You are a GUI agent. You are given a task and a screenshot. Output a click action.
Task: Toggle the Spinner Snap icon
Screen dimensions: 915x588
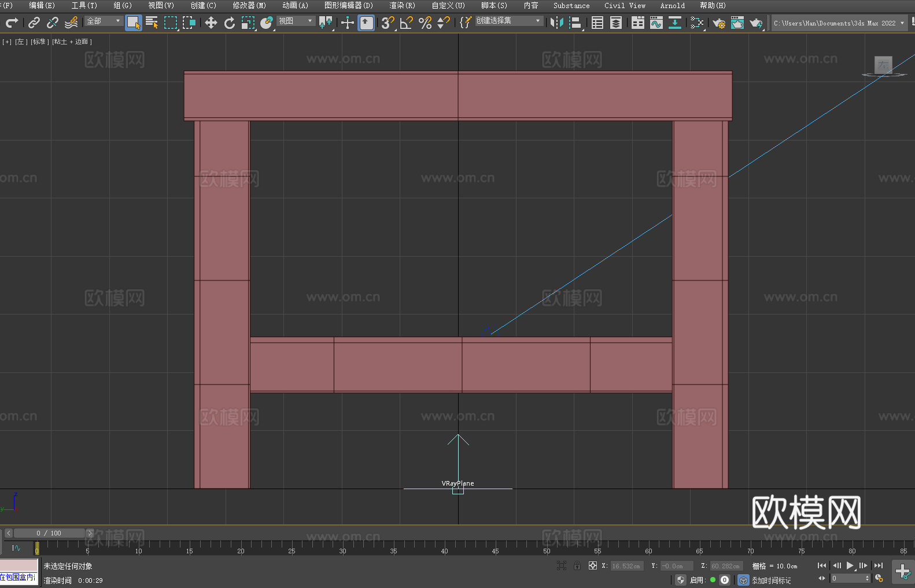pos(444,23)
